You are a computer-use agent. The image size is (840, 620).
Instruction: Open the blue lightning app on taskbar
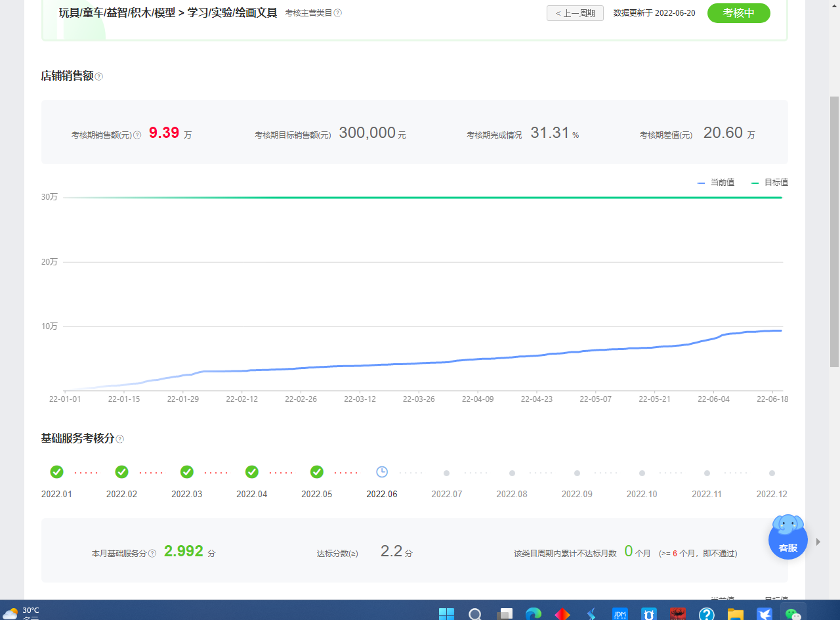coord(591,614)
